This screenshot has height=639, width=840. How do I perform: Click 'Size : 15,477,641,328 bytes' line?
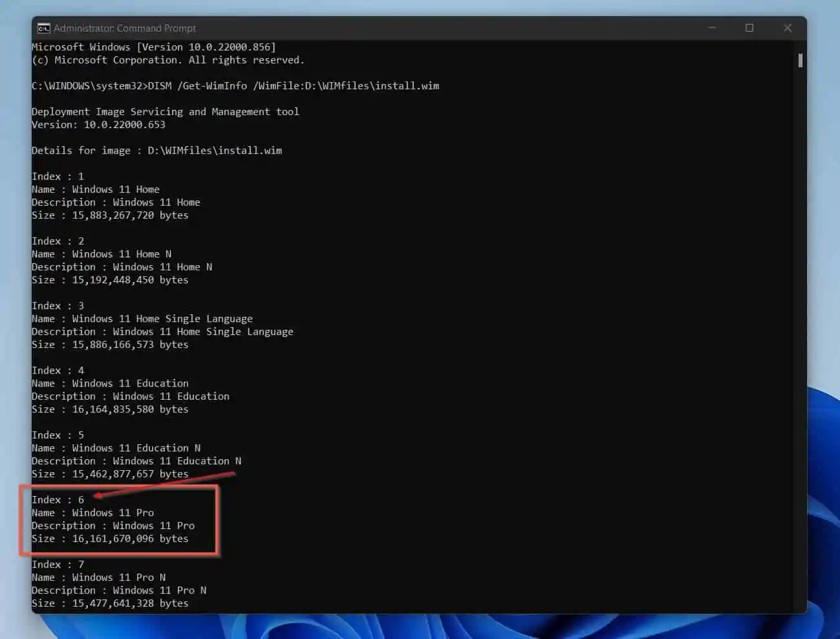click(110, 603)
